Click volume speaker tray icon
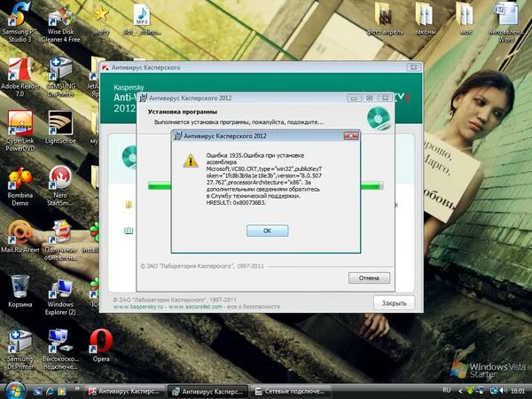The image size is (532, 399). tap(504, 391)
